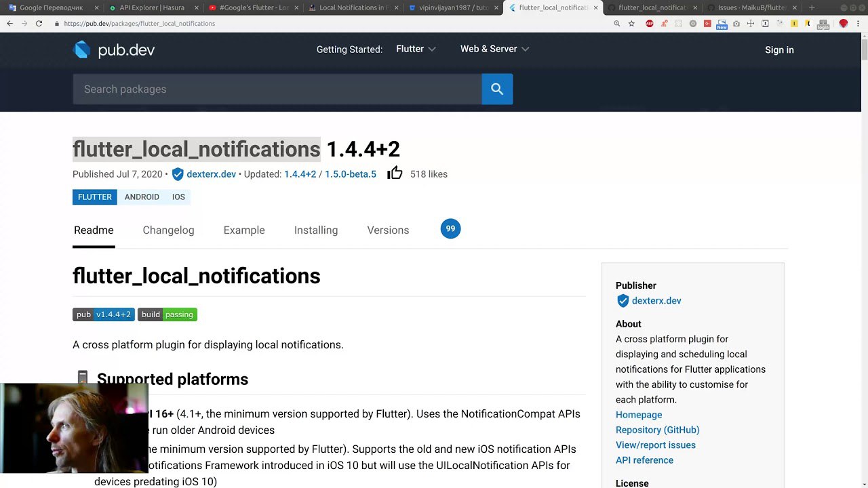Screen dimensions: 868x488
Task: Open the red gem extension icon
Action: [x=844, y=23]
